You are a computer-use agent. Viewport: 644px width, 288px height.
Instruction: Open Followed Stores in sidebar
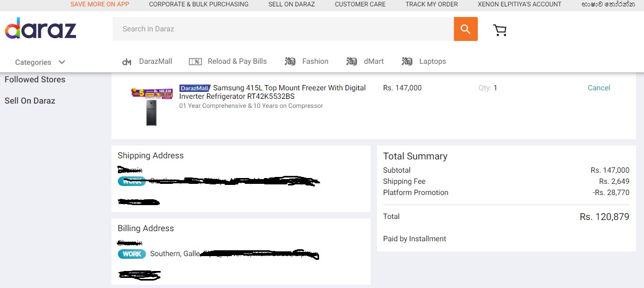35,80
